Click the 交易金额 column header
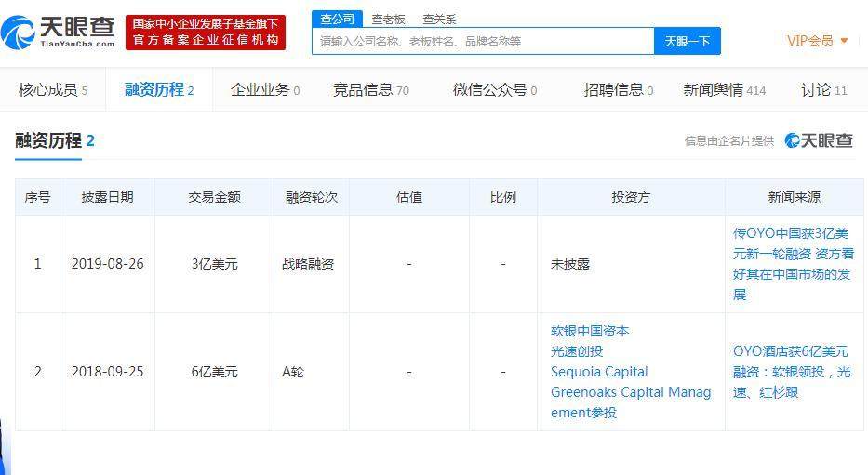The width and height of the screenshot is (868, 475). 214,197
